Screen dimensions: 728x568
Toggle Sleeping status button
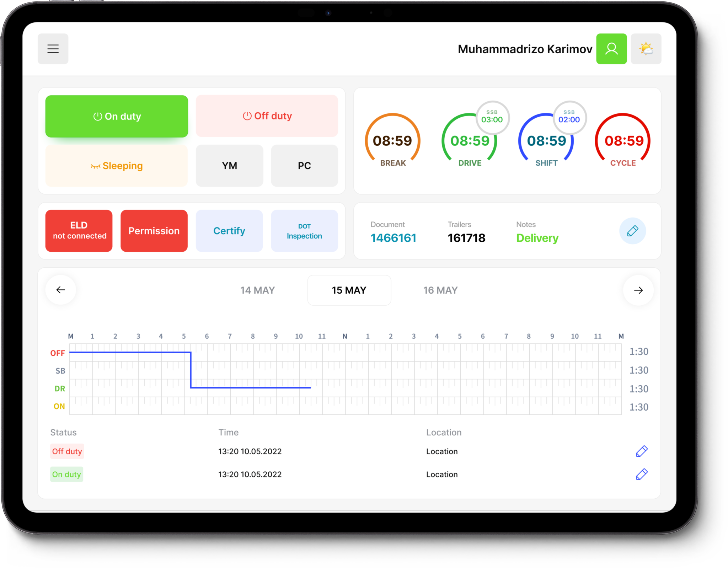(x=116, y=166)
